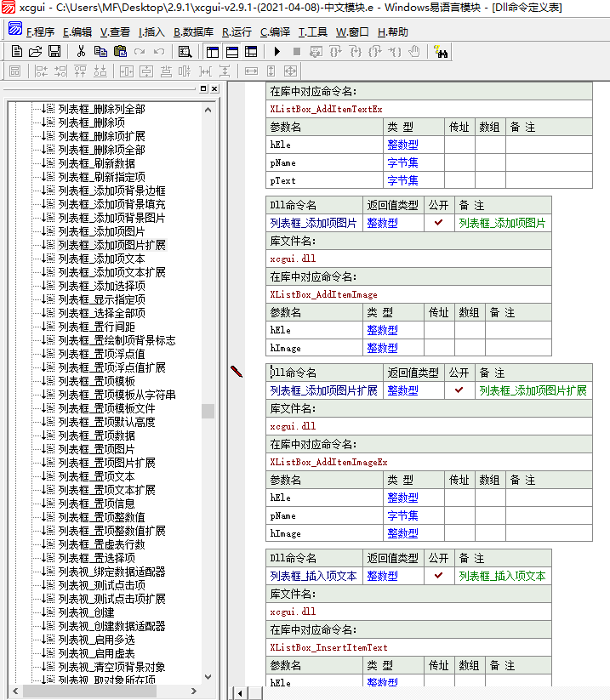Image resolution: width=610 pixels, height=700 pixels.
Task: Select tree item 列表框_刷新指定项
Action: point(102,177)
